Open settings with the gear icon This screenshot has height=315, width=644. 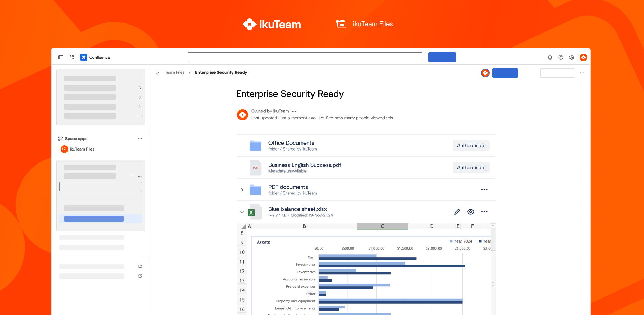coord(572,57)
